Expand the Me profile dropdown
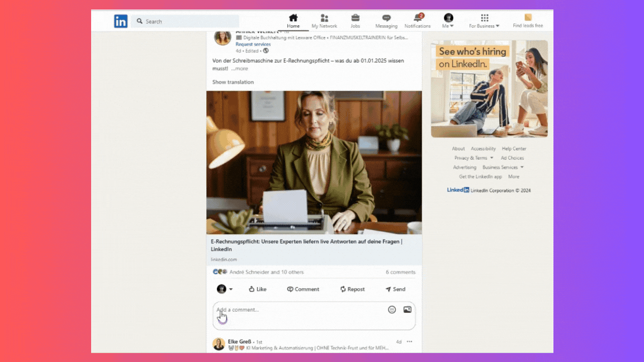 pos(448,21)
